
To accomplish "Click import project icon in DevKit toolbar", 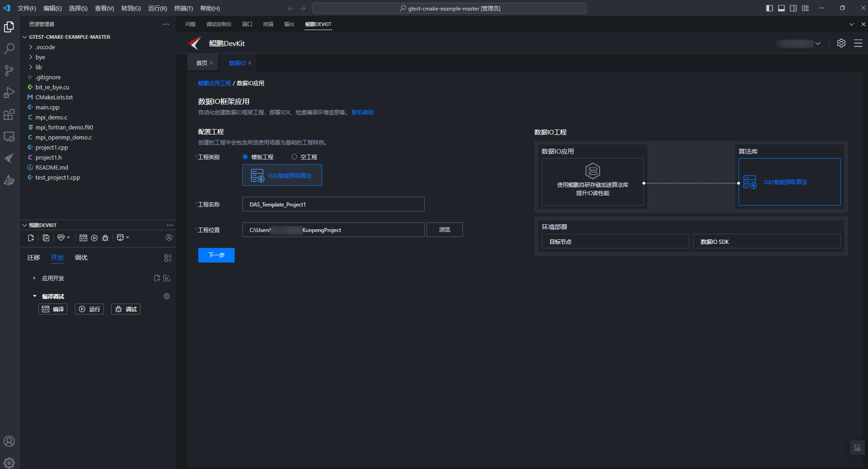I will (x=46, y=238).
